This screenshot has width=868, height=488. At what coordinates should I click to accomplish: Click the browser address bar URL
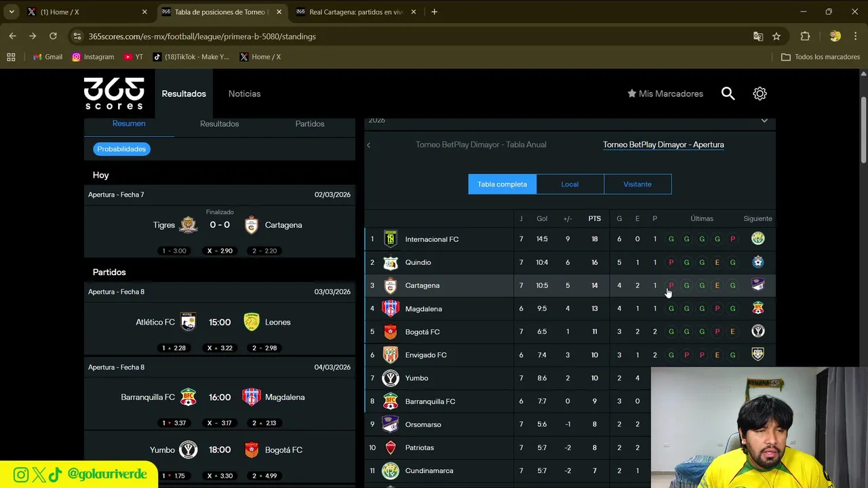202,36
